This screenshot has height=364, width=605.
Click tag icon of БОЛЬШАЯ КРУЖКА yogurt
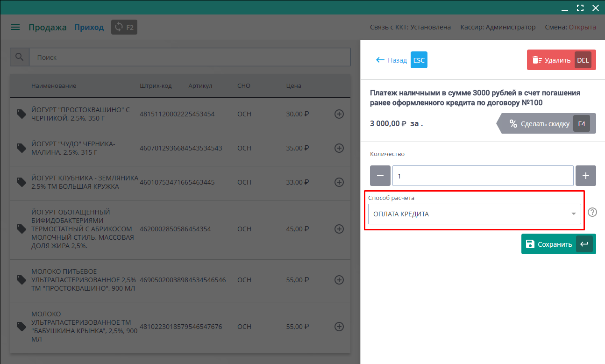pyautogui.click(x=21, y=182)
